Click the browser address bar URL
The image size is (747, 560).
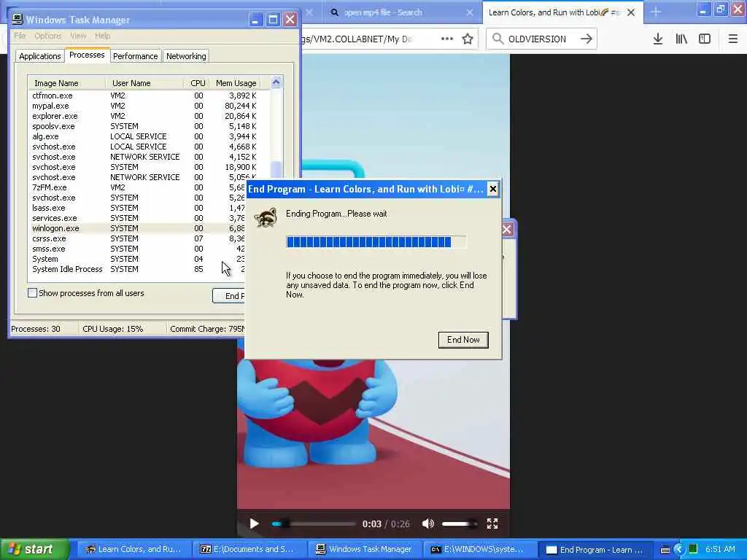click(x=356, y=39)
